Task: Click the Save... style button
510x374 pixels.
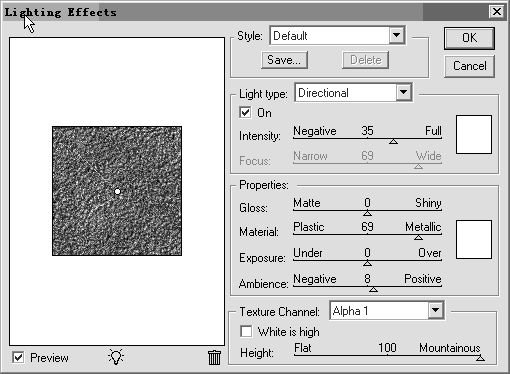Action: click(284, 60)
